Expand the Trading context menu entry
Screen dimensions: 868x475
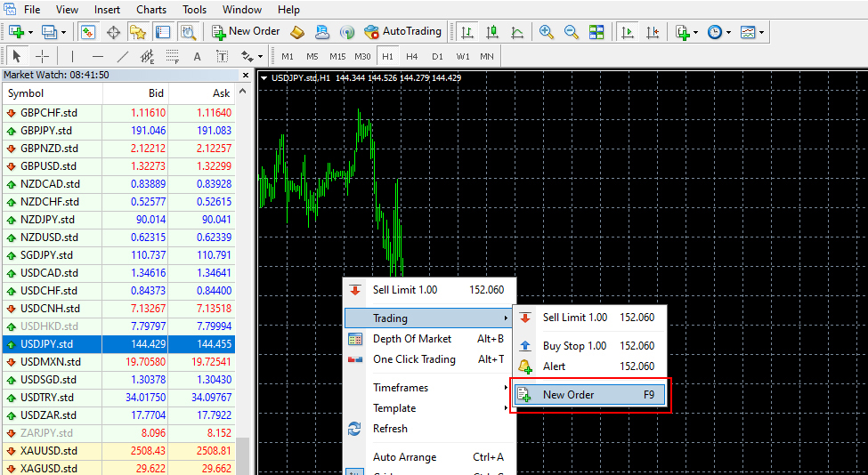[x=428, y=318]
